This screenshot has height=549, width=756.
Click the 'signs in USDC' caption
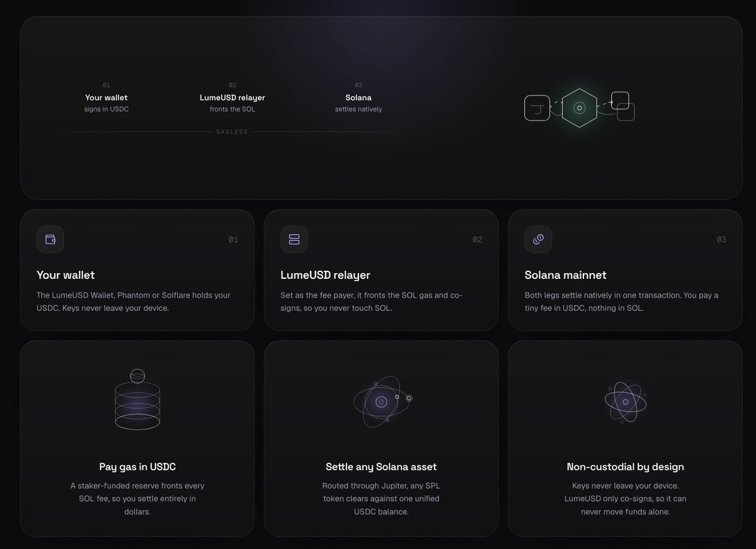[106, 109]
